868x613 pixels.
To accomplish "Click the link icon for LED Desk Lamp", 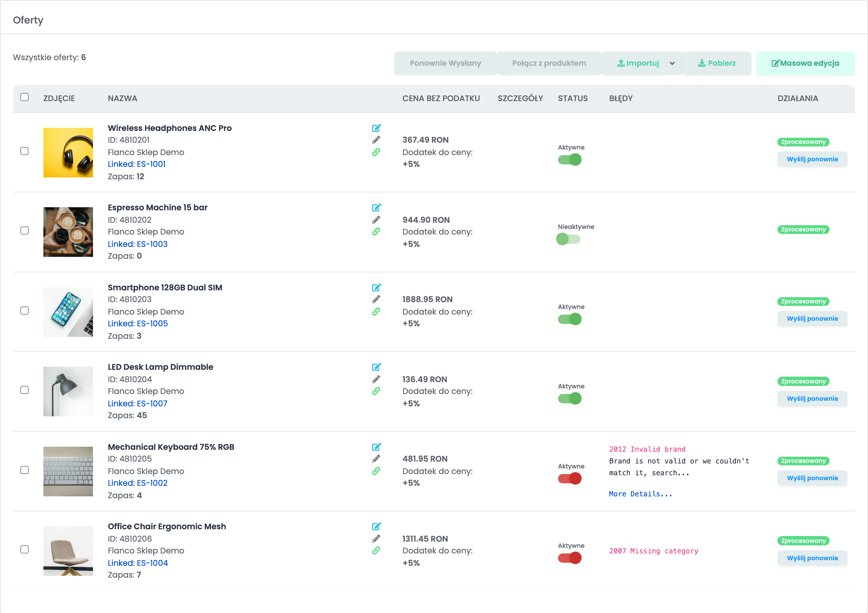I will (376, 391).
